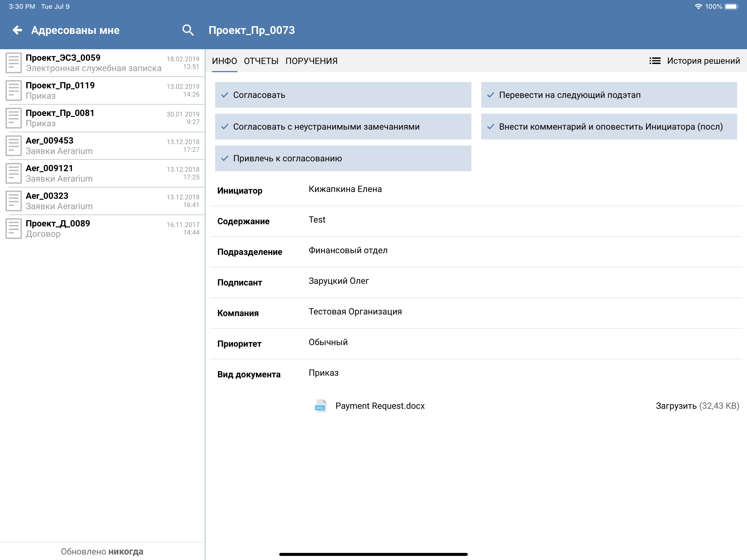Open Проект_ЭСЗ_0059 in list
The width and height of the screenshot is (747, 560).
pyautogui.click(x=102, y=63)
